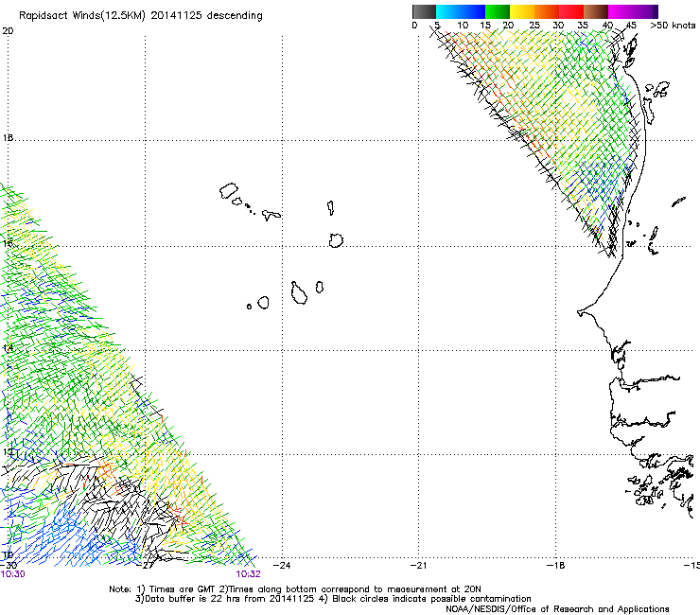Click the longitude label '-21'
This screenshot has height=615, width=700.
418,566
